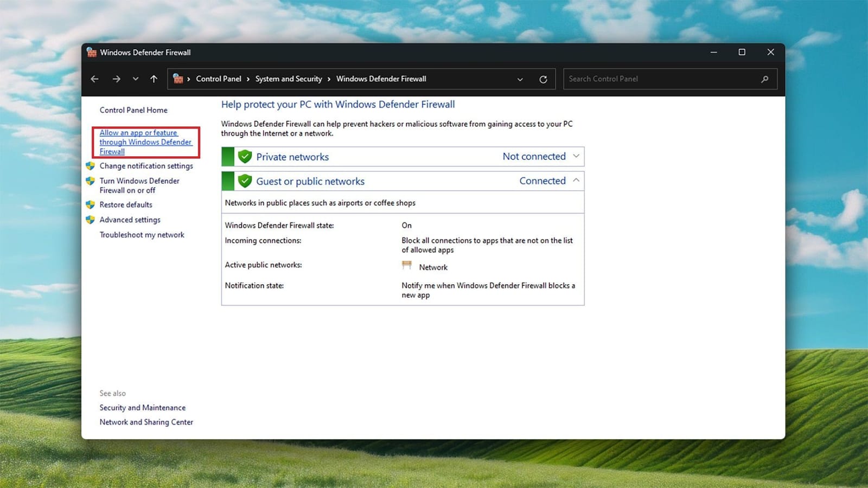Image resolution: width=868 pixels, height=488 pixels.
Task: Expand the address bar history dropdown
Action: pyautogui.click(x=520, y=79)
